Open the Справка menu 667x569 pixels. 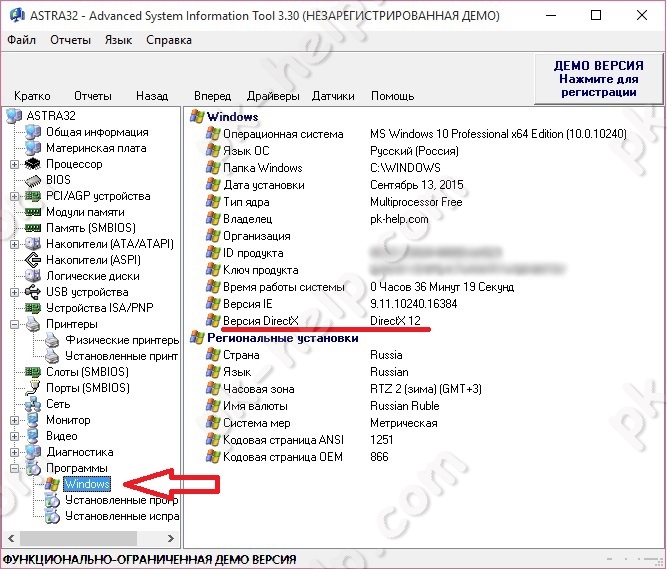pyautogui.click(x=169, y=40)
